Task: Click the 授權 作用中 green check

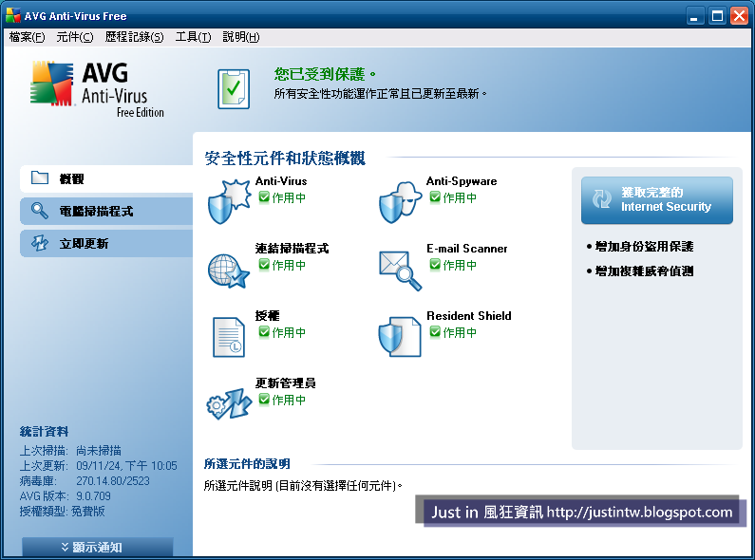Action: [x=264, y=331]
